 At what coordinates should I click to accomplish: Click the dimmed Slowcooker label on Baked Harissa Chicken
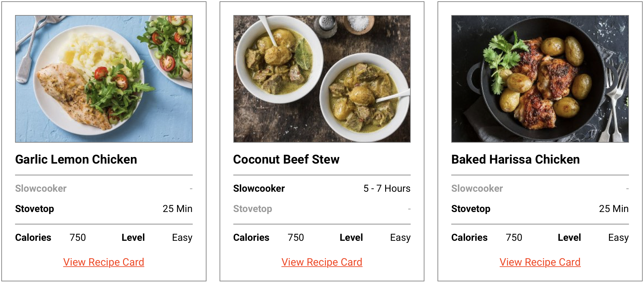click(x=477, y=188)
